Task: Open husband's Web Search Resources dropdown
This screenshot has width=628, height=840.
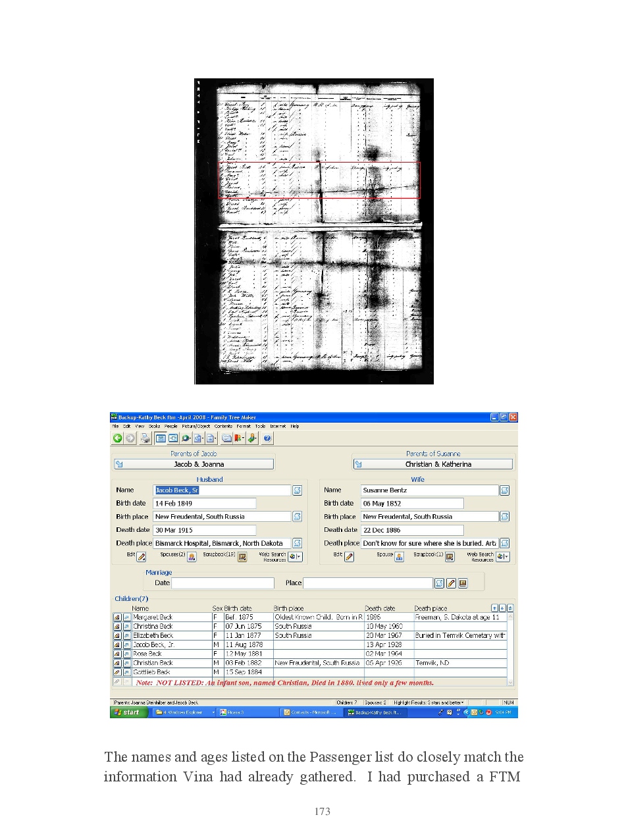Action: click(x=295, y=557)
